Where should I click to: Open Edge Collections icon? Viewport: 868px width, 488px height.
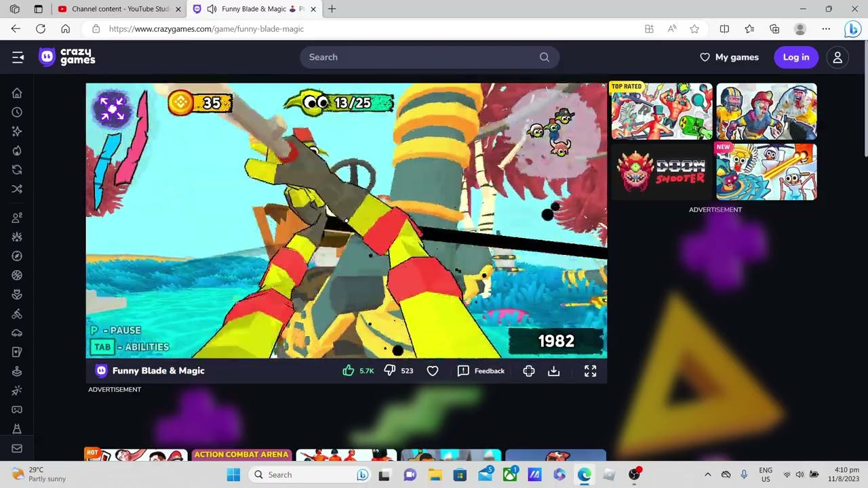pyautogui.click(x=774, y=28)
